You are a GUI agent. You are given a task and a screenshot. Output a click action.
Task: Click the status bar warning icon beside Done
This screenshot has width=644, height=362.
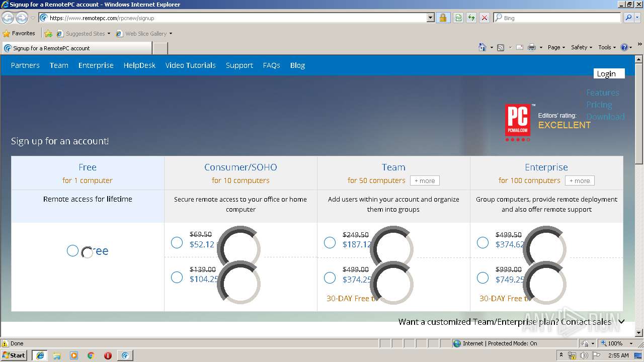click(5, 343)
